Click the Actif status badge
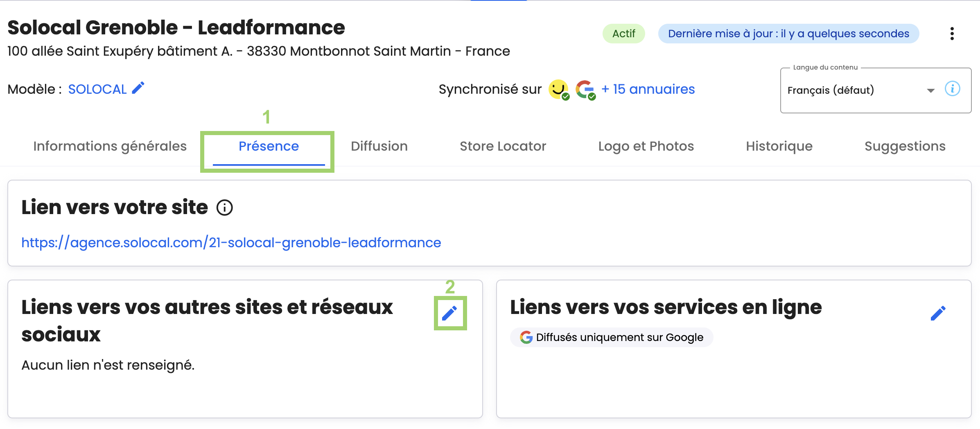The width and height of the screenshot is (980, 429). (x=623, y=34)
